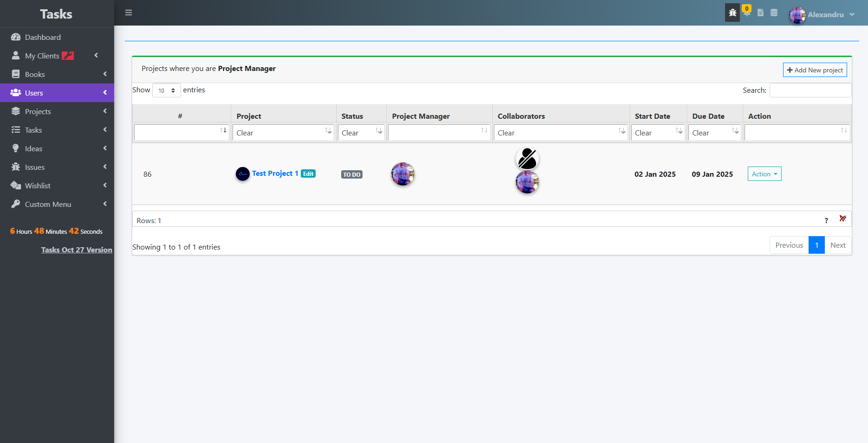Click the question mark help icon
The height and width of the screenshot is (443, 868).
826,220
